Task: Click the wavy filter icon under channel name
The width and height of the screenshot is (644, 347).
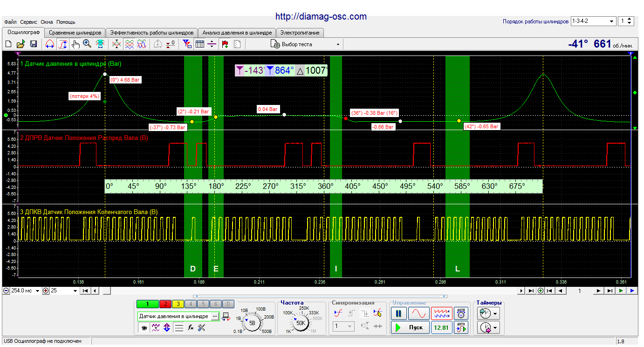Action: [x=156, y=328]
